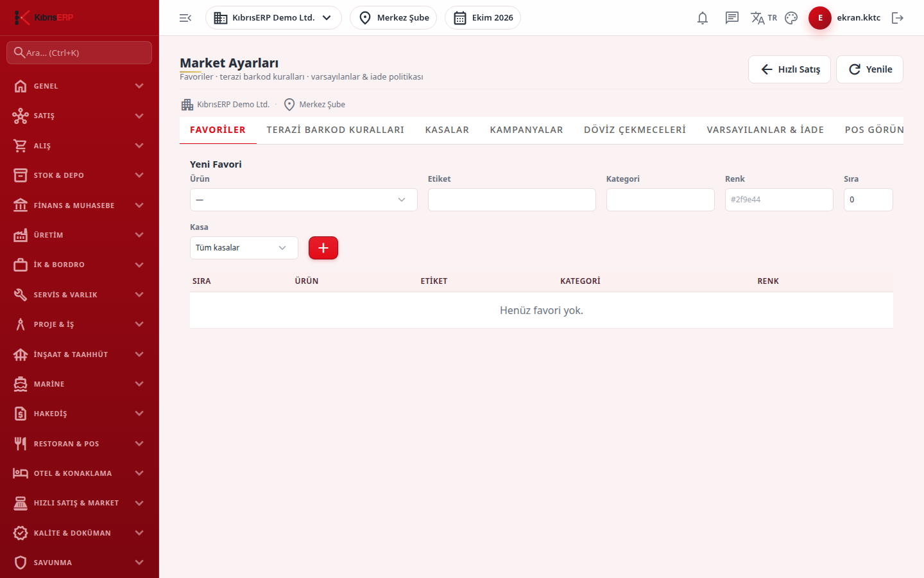Click the Restoran & POS cutlery icon
This screenshot has height=578, width=924.
tap(21, 444)
